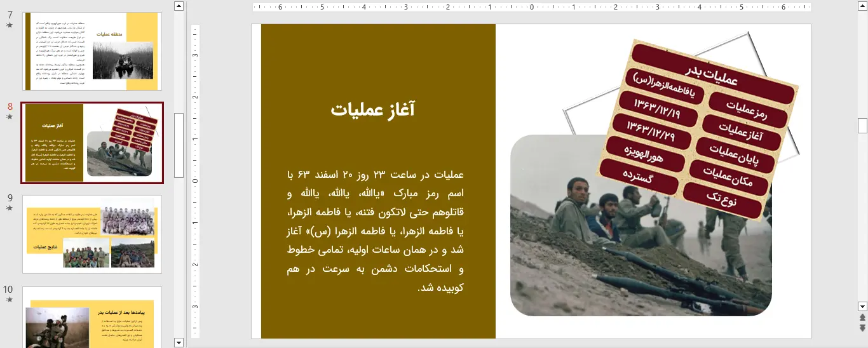
Task: Open slide 10 thumbnail پیامدها بعد از عملیات بدر
Action: pyautogui.click(x=92, y=317)
